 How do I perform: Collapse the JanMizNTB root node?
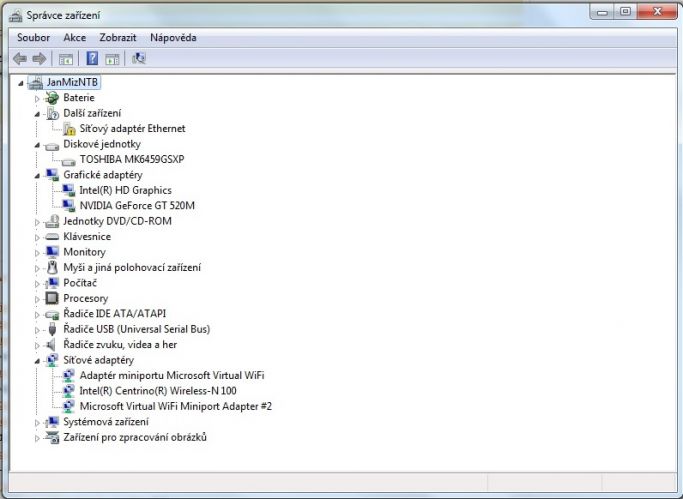tap(20, 83)
